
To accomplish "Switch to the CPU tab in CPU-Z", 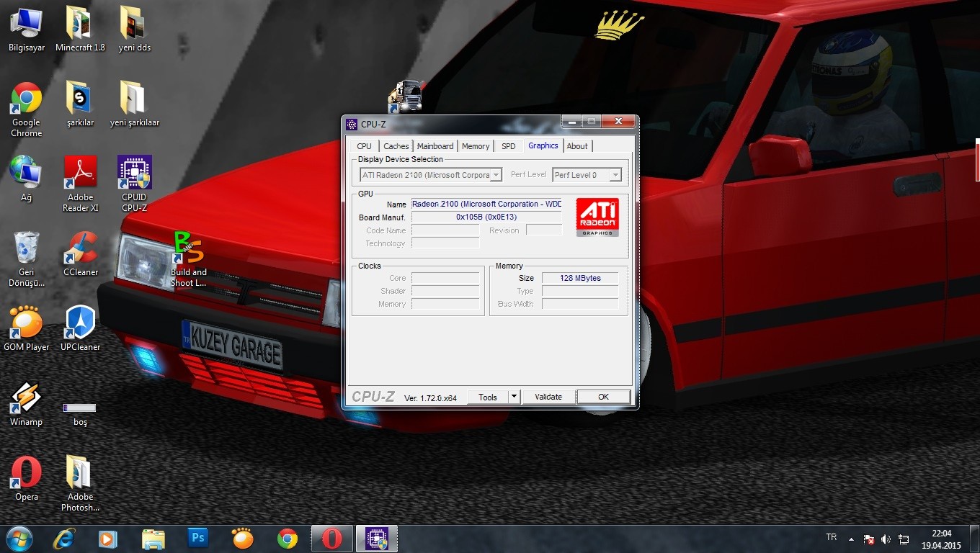I will [x=365, y=146].
